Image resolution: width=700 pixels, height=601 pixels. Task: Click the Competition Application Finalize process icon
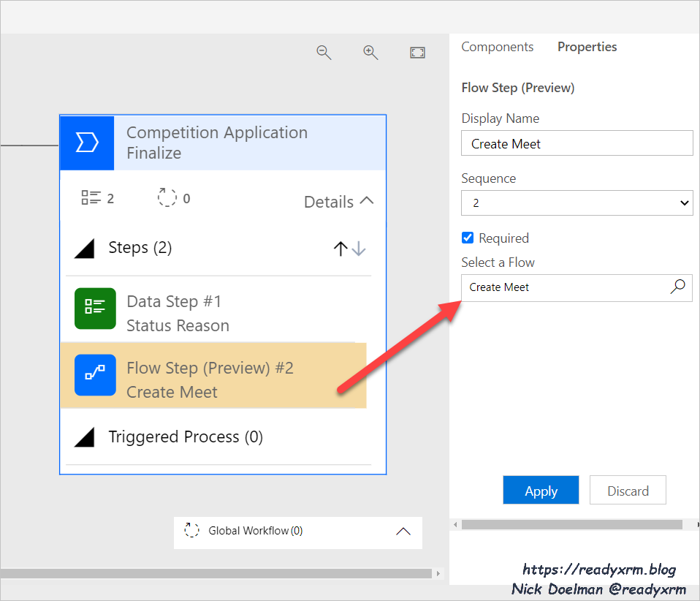86,143
